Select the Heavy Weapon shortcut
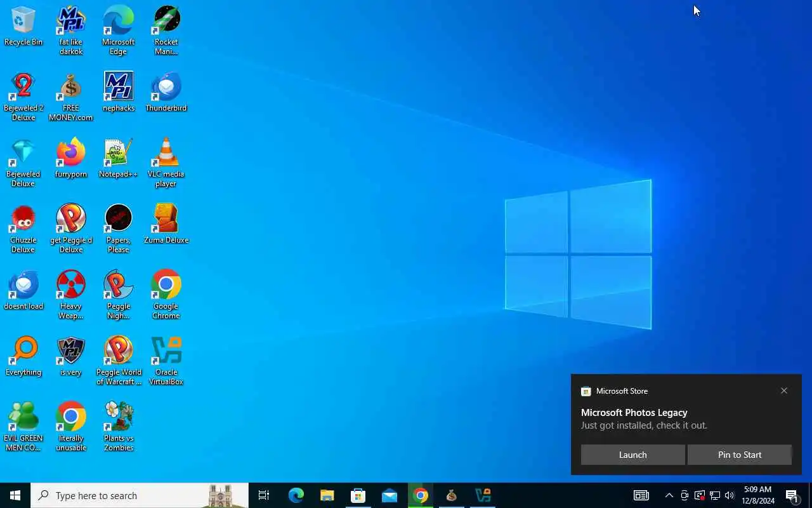Image resolution: width=812 pixels, height=508 pixels. coord(71,295)
